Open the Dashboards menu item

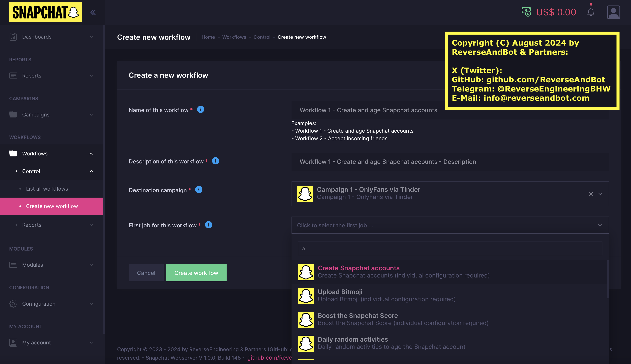click(x=52, y=37)
